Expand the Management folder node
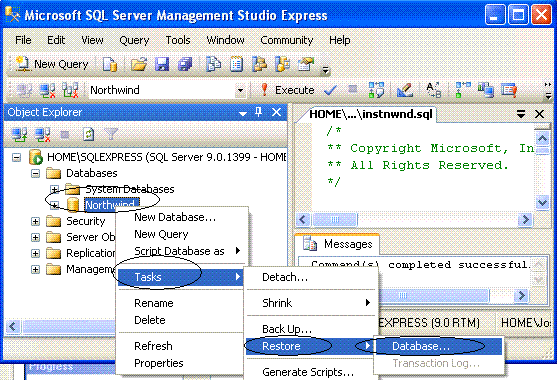 coord(35,269)
